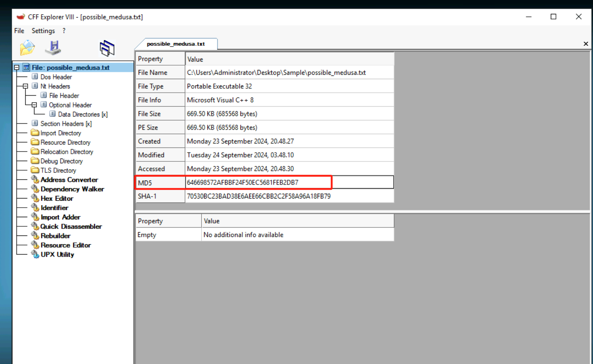The image size is (593, 364).
Task: Click the File Size value cell
Action: pyautogui.click(x=290, y=114)
